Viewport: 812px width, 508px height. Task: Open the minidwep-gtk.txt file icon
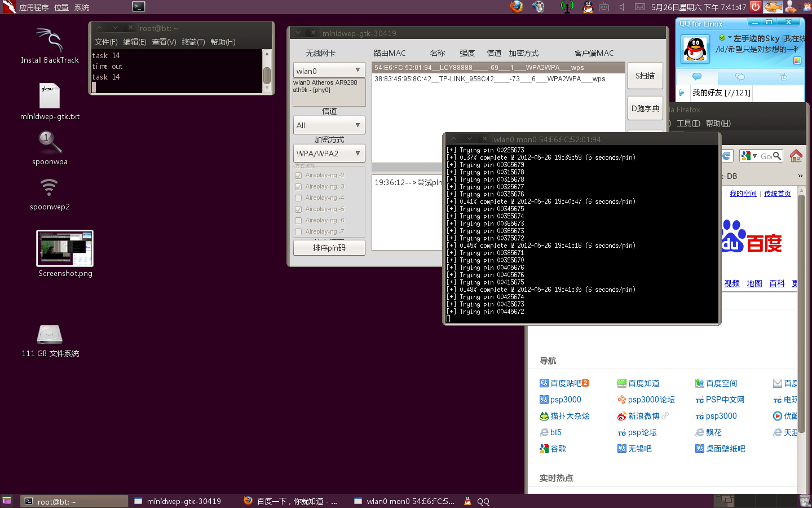pos(50,97)
